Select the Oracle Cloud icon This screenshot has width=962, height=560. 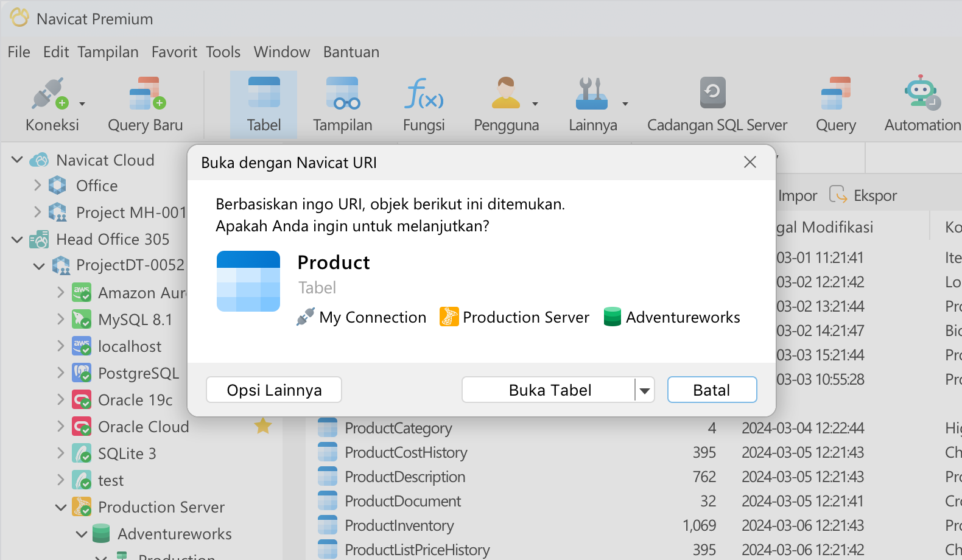[x=82, y=427]
